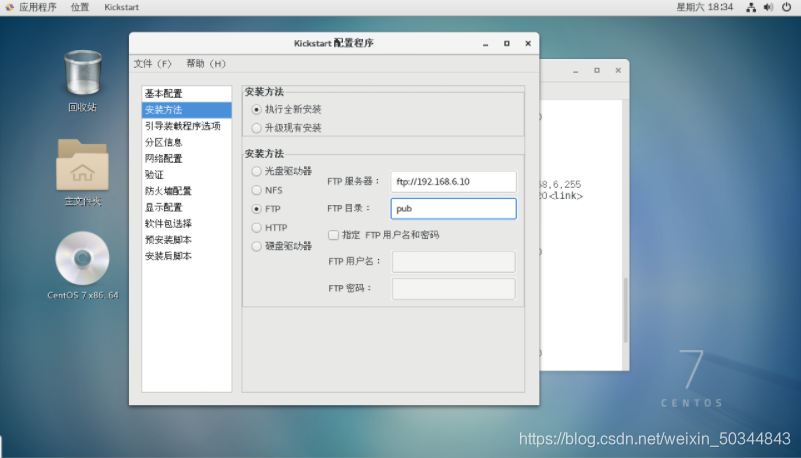Maximize the Kickstart 配置程序 window
Image resolution: width=801 pixels, height=458 pixels.
[507, 43]
